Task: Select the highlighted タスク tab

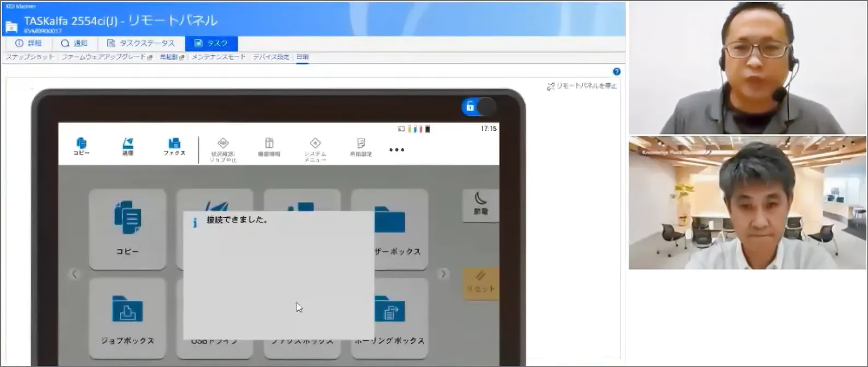Action: (x=211, y=43)
